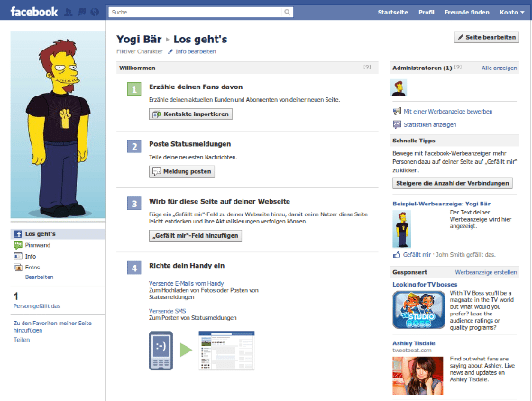
Task: Open friend requests icon in top bar
Action: click(69, 13)
